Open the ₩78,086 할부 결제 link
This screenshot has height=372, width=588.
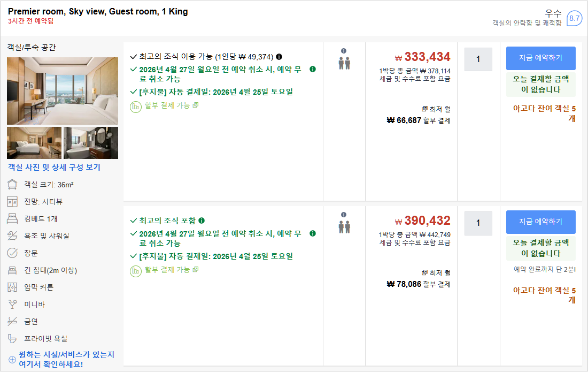click(x=419, y=285)
